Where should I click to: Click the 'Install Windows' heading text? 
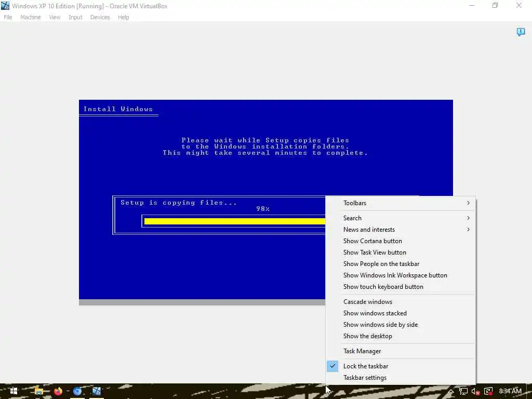118,109
